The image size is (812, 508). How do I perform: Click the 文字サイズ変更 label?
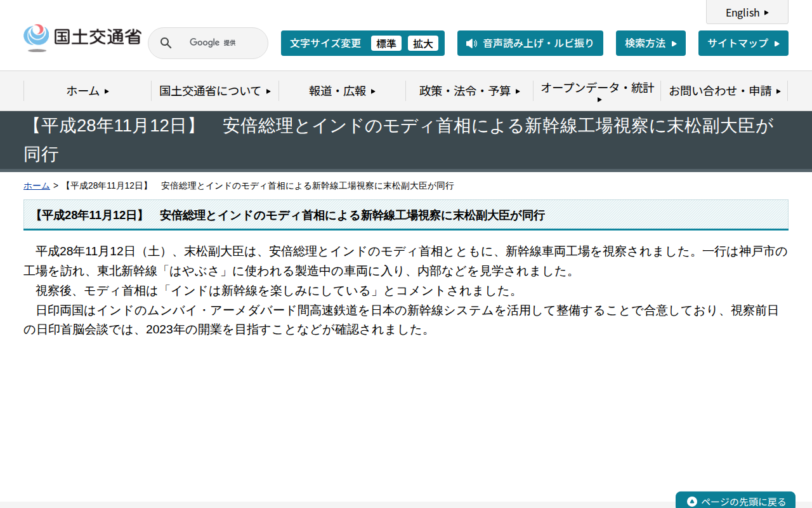[325, 43]
